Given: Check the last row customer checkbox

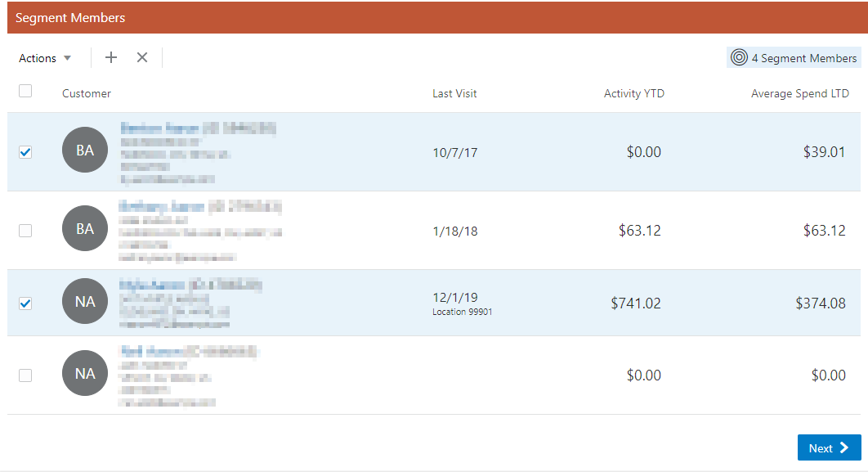Looking at the screenshot, I should 25,375.
